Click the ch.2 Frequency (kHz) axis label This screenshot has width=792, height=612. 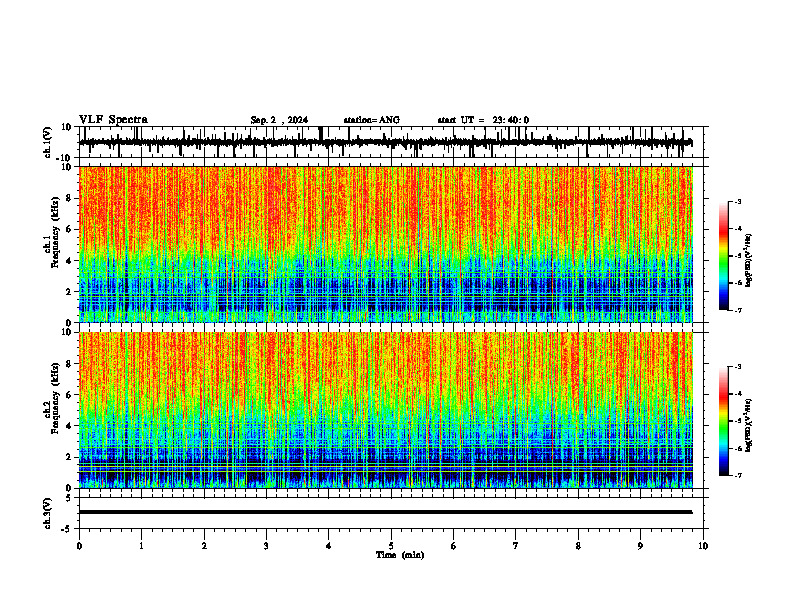pos(52,398)
